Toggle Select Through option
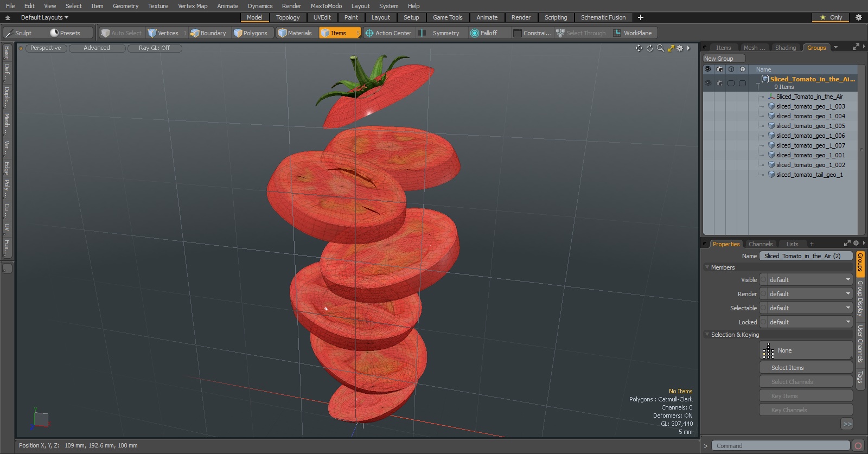868x454 pixels. click(x=581, y=33)
